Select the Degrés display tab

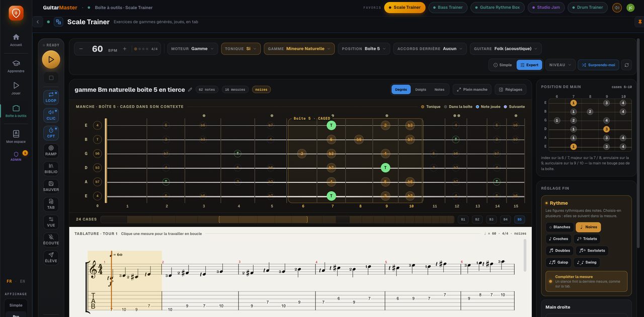[401, 90]
